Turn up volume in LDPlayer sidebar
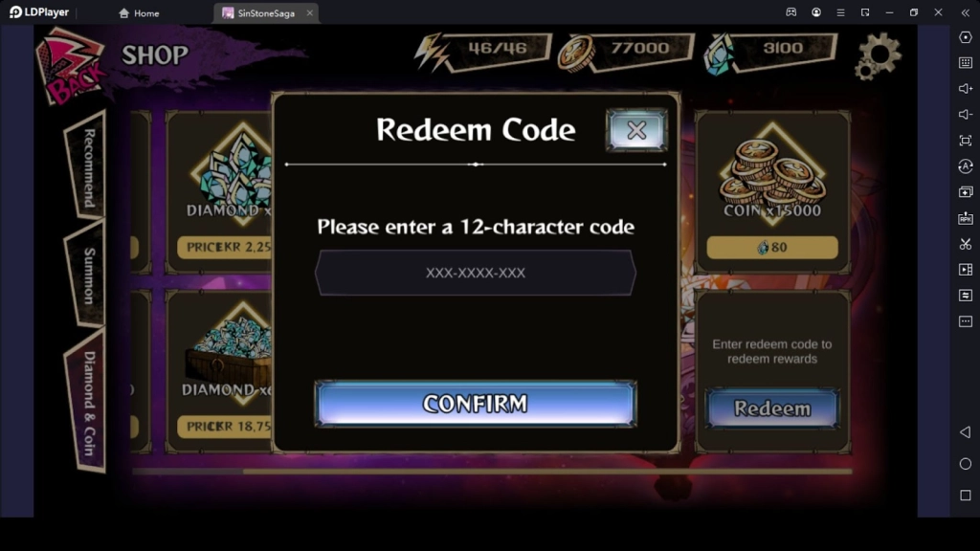This screenshot has height=551, width=980. pyautogui.click(x=965, y=88)
